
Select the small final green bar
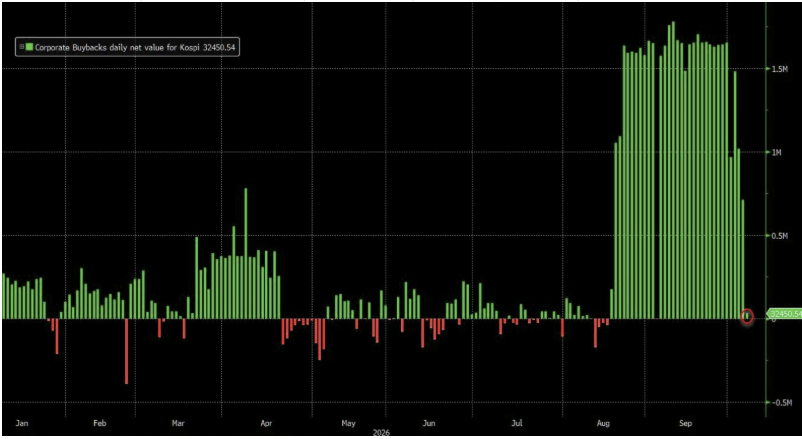747,317
